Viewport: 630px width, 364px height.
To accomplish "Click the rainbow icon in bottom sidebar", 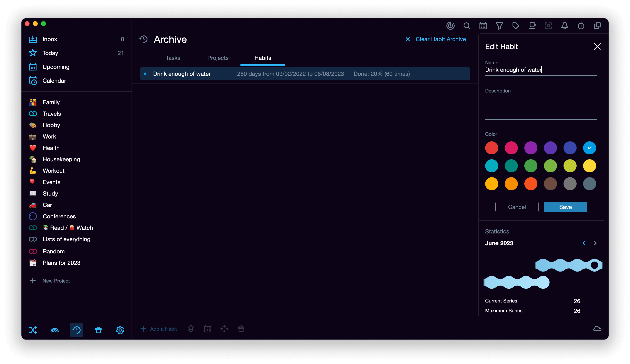I will click(54, 330).
